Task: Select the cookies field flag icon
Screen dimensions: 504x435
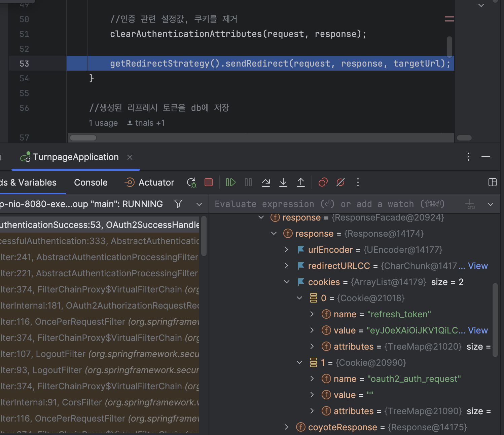Action: (x=301, y=282)
